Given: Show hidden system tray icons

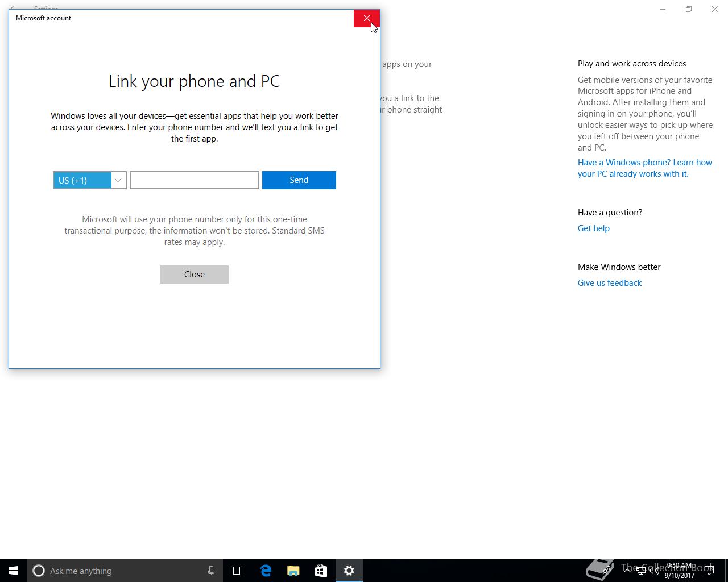Looking at the screenshot, I should coord(627,571).
